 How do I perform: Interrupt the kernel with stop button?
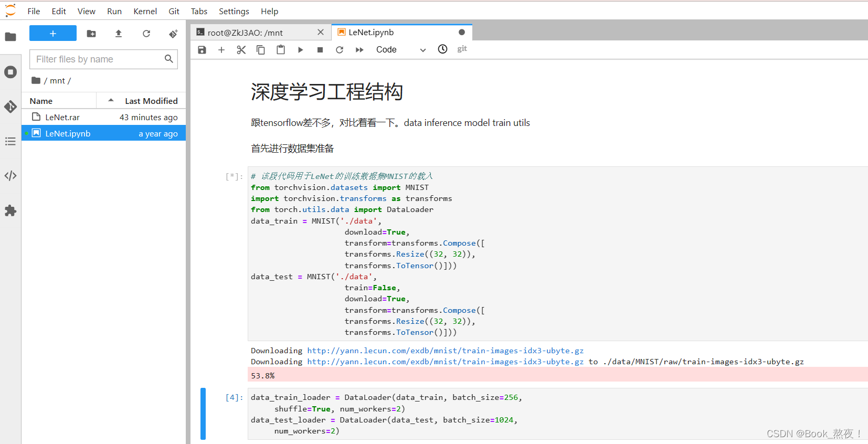tap(320, 50)
